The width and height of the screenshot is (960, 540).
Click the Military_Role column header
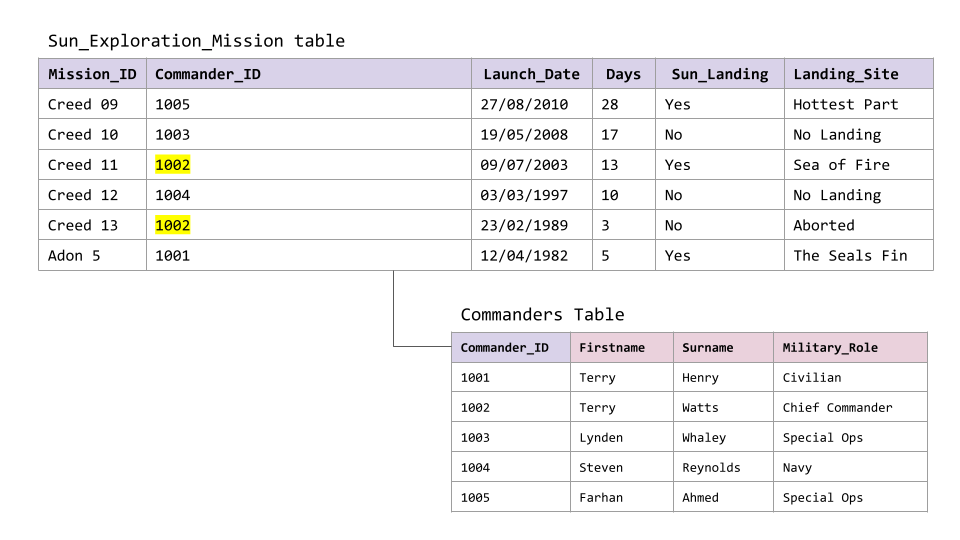pyautogui.click(x=850, y=348)
